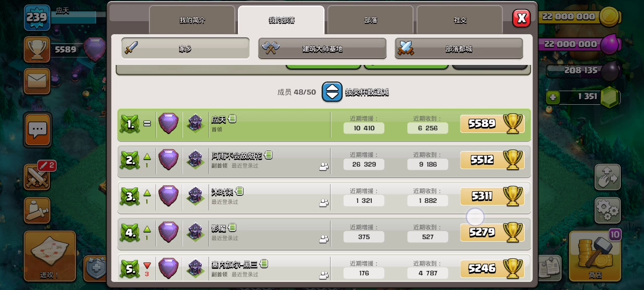The width and height of the screenshot is (644, 290).
Task: Open the shop hammer icon
Action: 595,256
